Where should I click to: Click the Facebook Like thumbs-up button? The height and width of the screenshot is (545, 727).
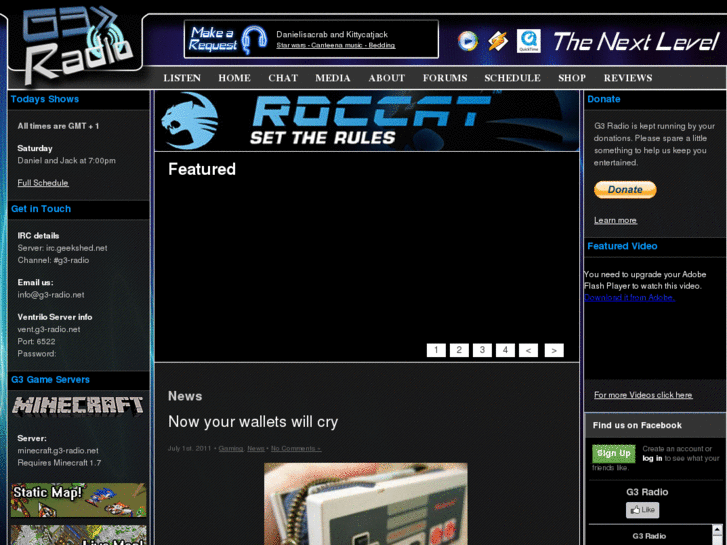click(642, 510)
